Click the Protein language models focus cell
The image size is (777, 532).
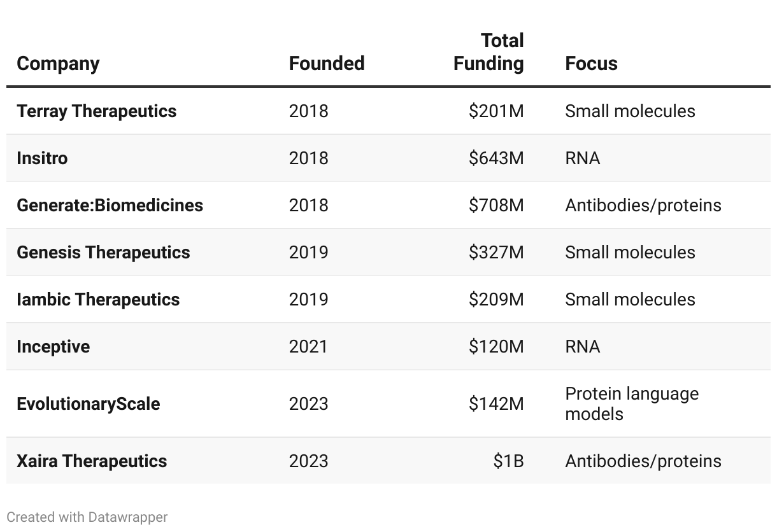[631, 404]
